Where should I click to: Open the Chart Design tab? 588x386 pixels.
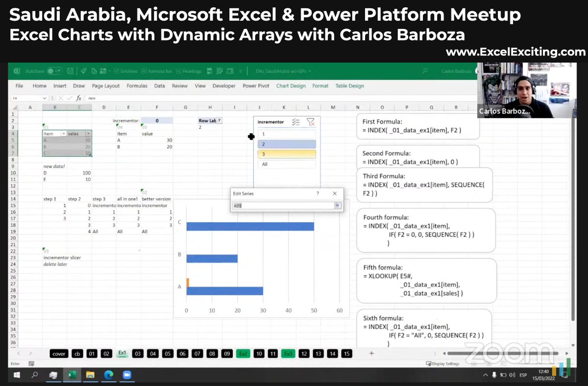pos(291,86)
